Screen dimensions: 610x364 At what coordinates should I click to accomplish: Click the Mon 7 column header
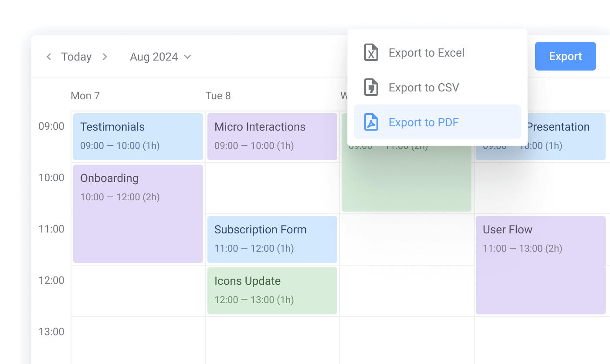tap(85, 96)
